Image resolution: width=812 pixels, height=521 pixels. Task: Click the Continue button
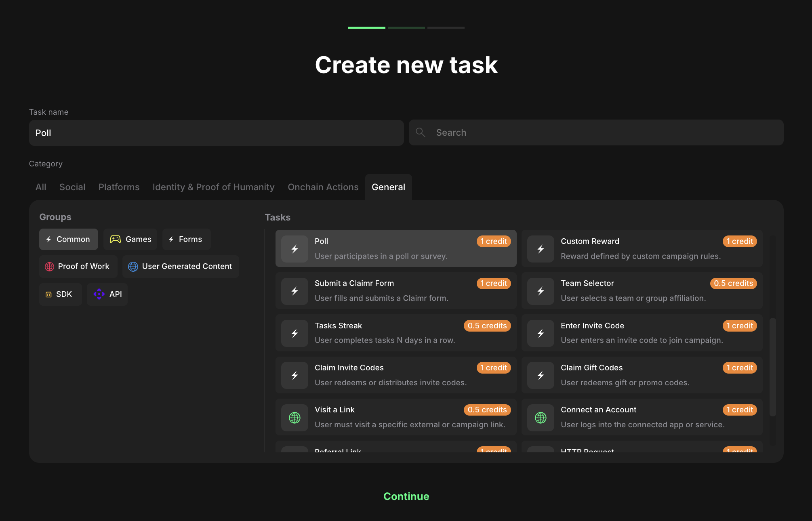coord(406,496)
